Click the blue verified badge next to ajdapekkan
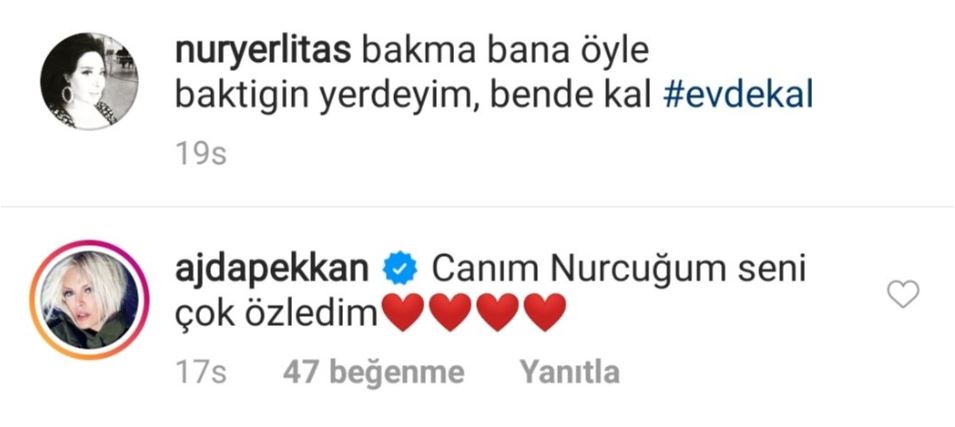The width and height of the screenshot is (955, 427). click(x=399, y=270)
